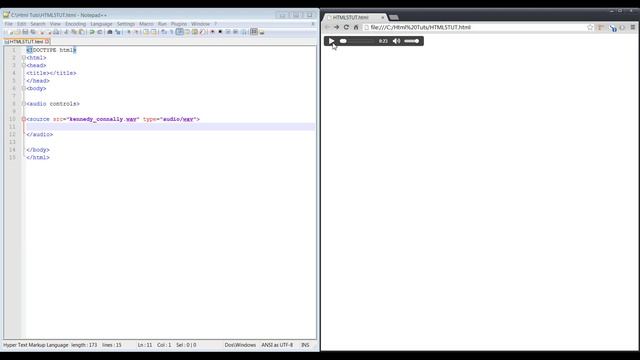
Task: Click the Playback macro toolbar icon
Action: [228, 32]
